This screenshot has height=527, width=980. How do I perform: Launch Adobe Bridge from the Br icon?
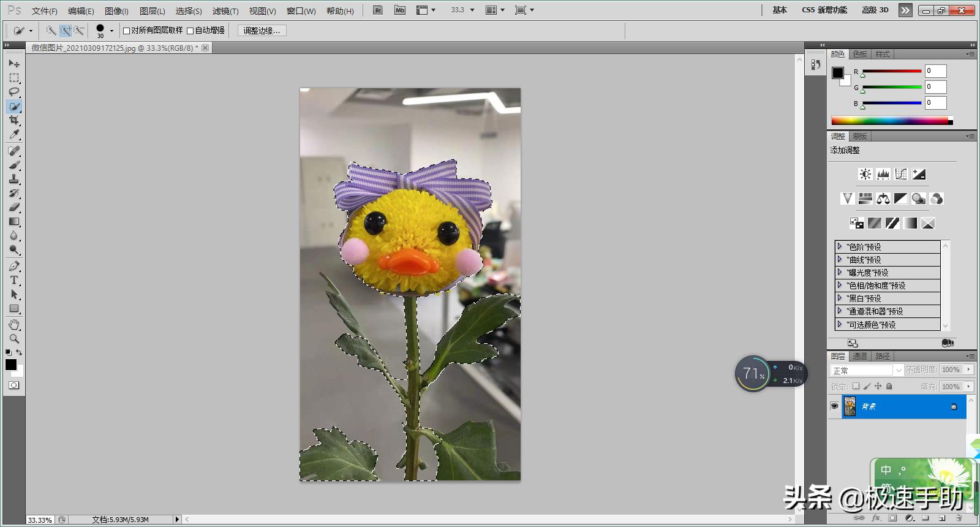click(x=378, y=10)
